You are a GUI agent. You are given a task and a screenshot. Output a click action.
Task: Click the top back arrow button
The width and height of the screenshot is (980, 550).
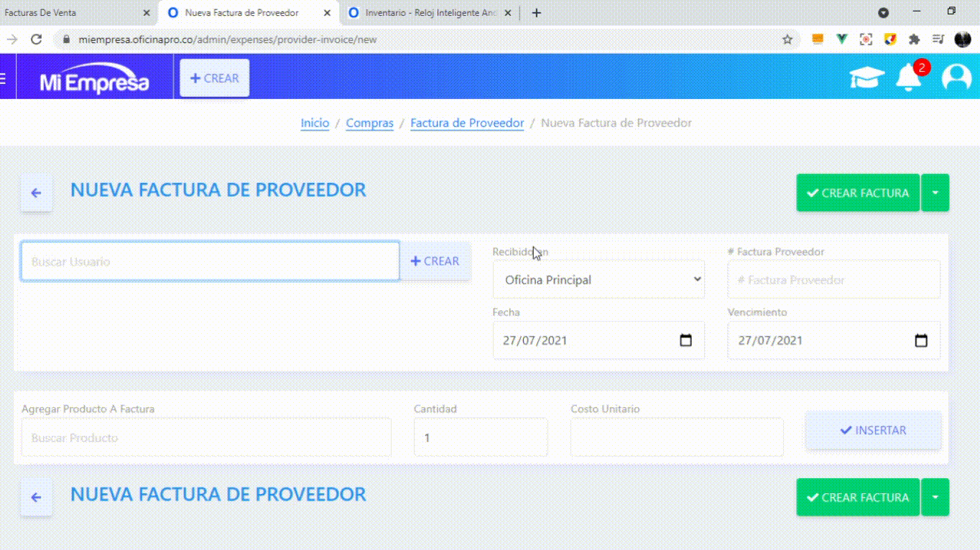[x=36, y=192]
